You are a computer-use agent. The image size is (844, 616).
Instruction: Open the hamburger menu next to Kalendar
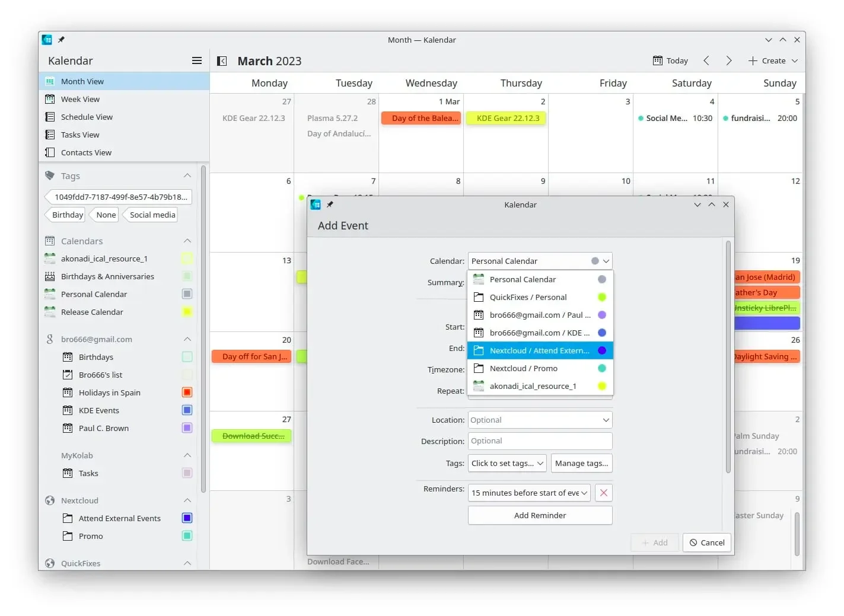pyautogui.click(x=197, y=60)
